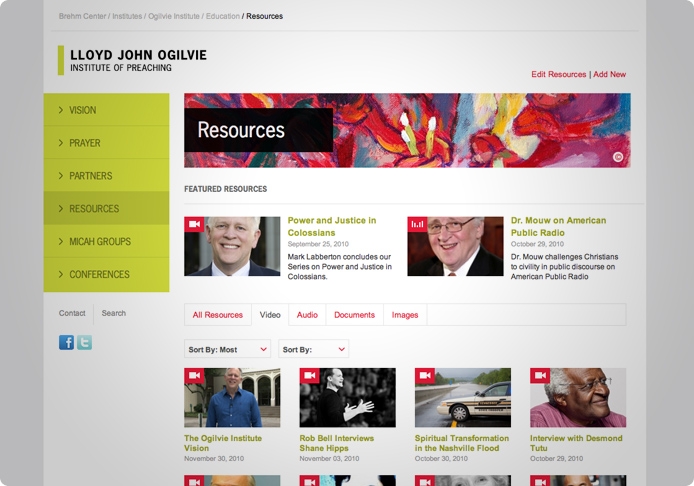Click the 'November 30, 2010' date text
The image size is (694, 486).
[x=214, y=459]
